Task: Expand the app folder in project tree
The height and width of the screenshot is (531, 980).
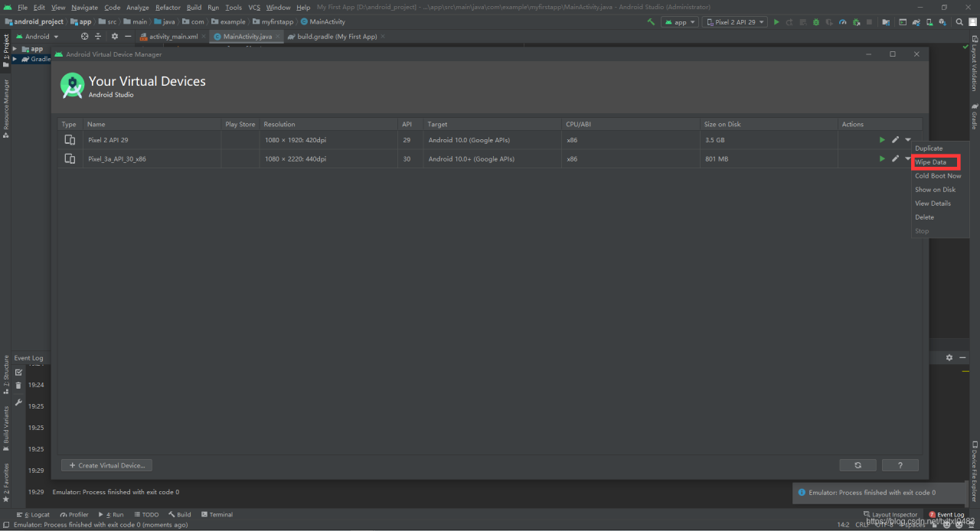Action: click(15, 49)
